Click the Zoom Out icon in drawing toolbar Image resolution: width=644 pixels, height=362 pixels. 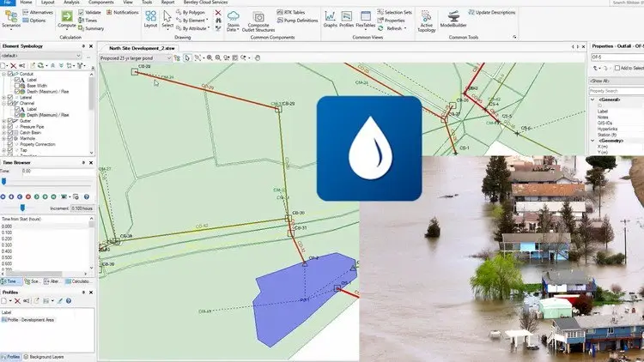click(218, 57)
